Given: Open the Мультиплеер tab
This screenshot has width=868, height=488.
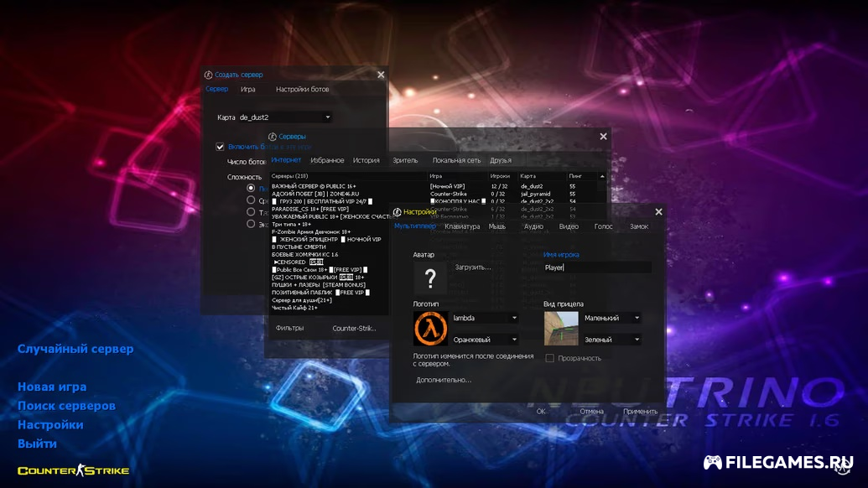Looking at the screenshot, I should [x=414, y=226].
